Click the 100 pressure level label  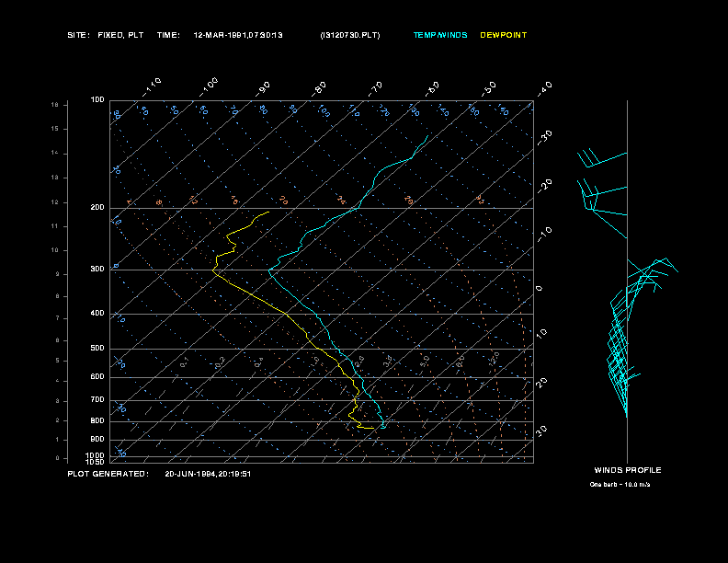tap(97, 100)
